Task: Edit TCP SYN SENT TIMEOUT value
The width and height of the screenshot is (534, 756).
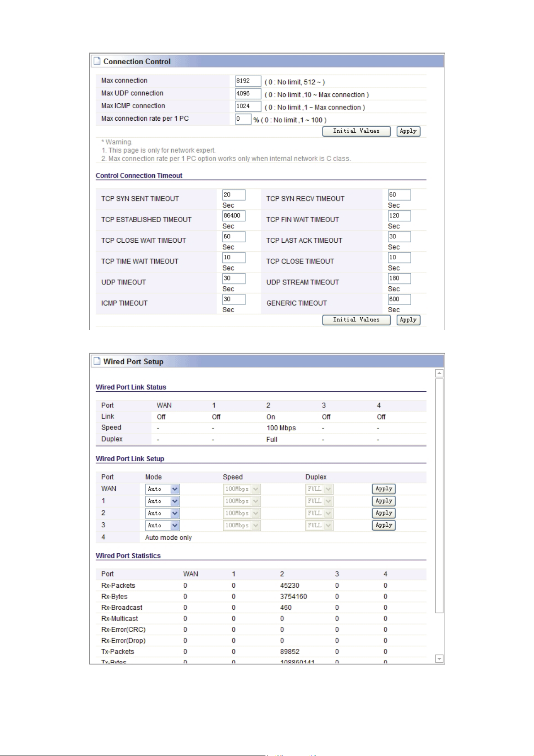Action: pyautogui.click(x=234, y=195)
